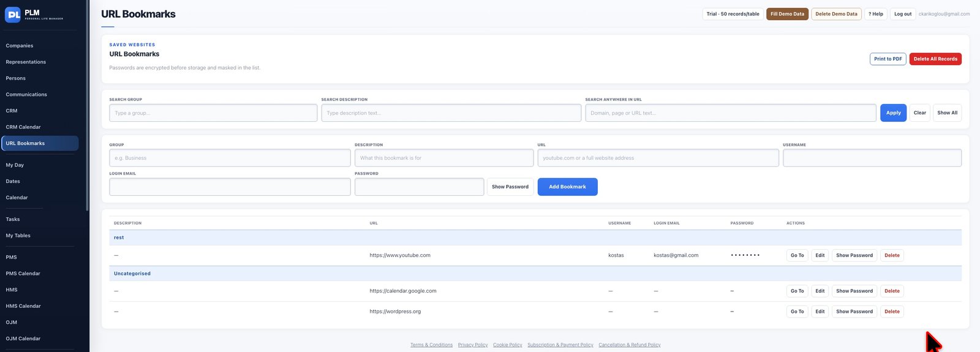Delete the wordpress.org bookmark
Viewport: 980px width, 352px height.
coord(892,312)
